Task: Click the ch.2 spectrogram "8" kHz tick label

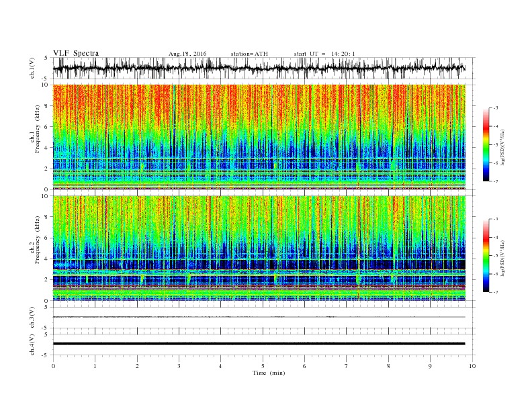Action: pos(47,217)
